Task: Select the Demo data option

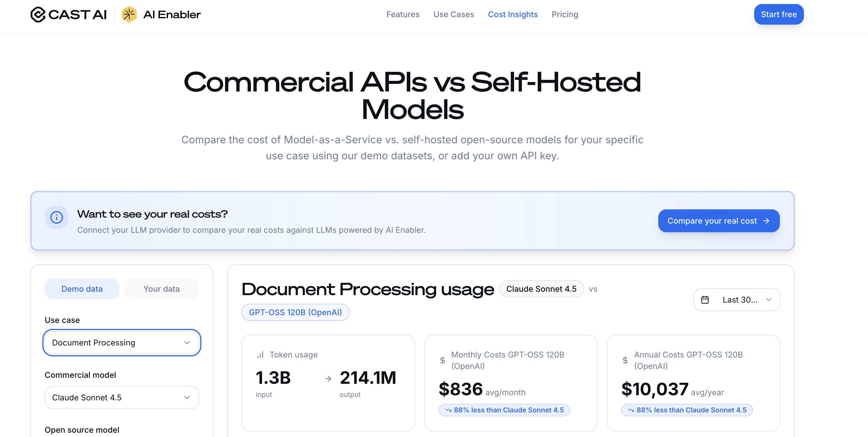Action: coord(82,289)
